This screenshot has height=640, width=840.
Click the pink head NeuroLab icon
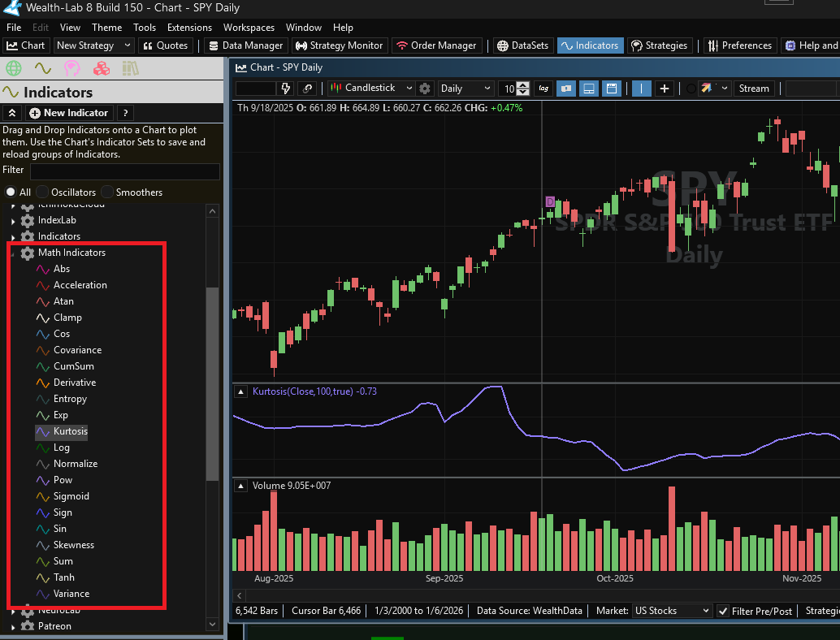pyautogui.click(x=71, y=68)
